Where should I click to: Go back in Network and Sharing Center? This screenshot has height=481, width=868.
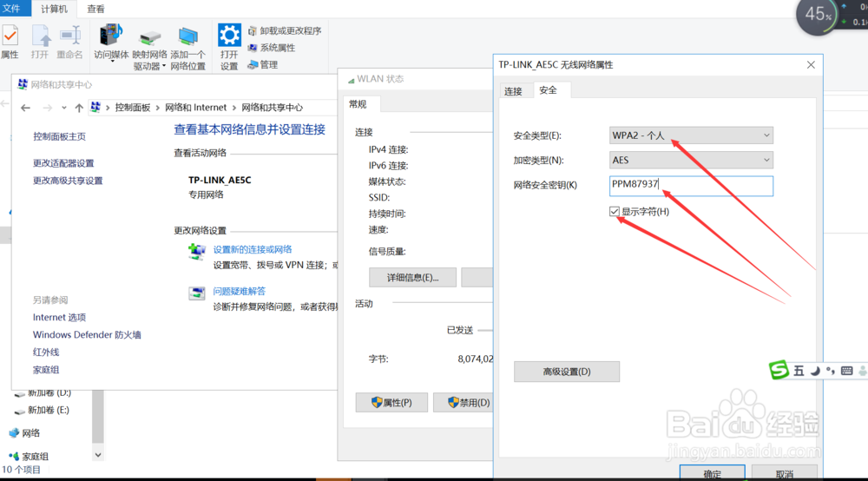pyautogui.click(x=25, y=108)
